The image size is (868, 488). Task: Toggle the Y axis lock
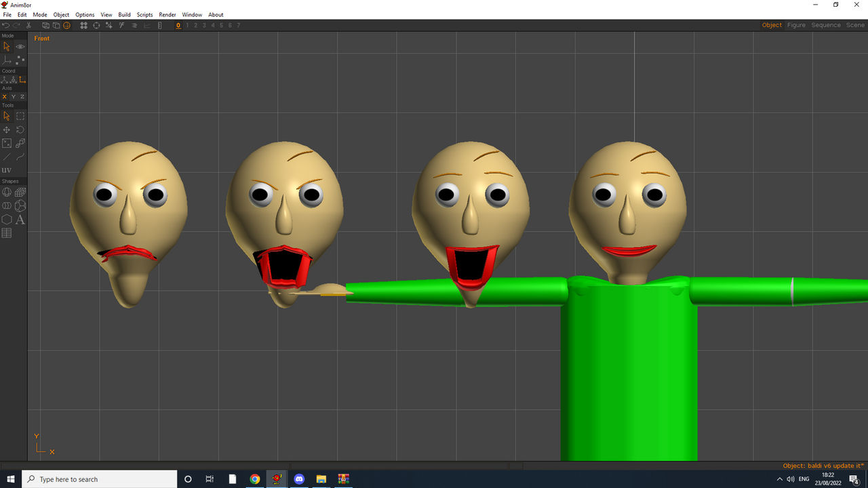point(14,97)
